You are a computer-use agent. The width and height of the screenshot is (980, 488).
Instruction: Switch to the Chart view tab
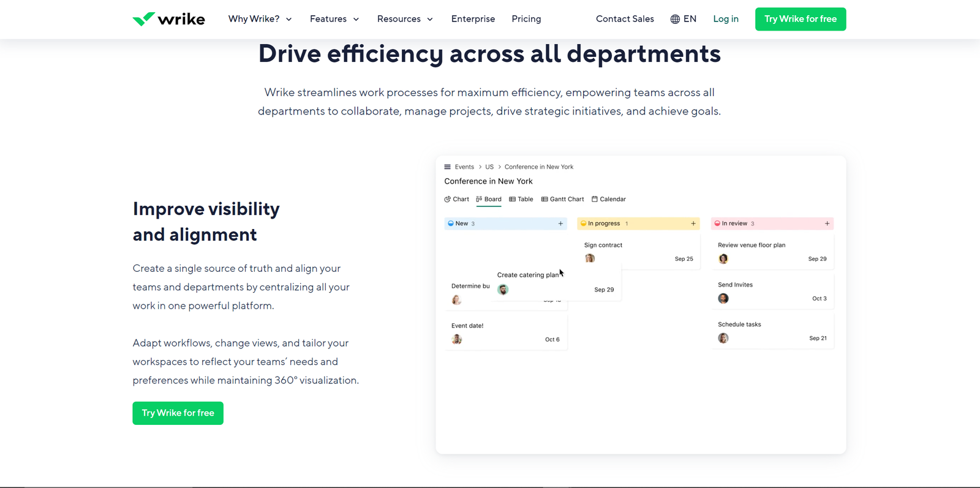[457, 199]
